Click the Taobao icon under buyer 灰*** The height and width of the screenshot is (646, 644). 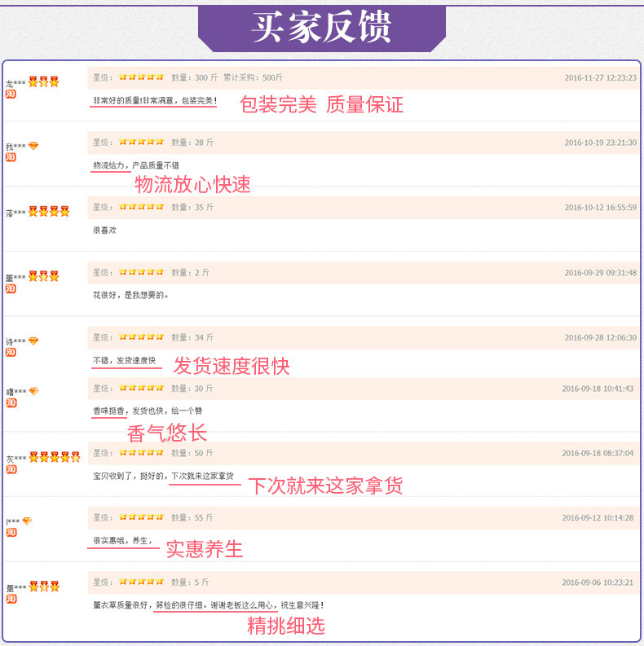coord(11,469)
